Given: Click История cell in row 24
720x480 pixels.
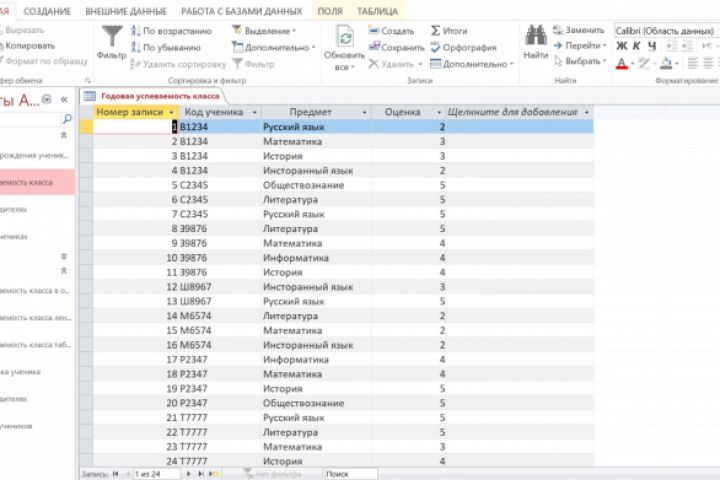Looking at the screenshot, I should point(316,461).
